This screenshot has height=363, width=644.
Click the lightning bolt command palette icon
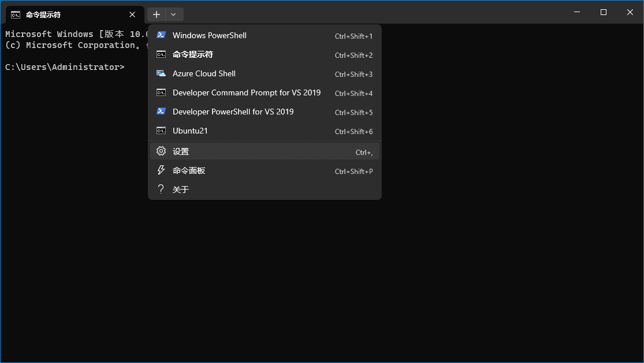click(x=161, y=170)
